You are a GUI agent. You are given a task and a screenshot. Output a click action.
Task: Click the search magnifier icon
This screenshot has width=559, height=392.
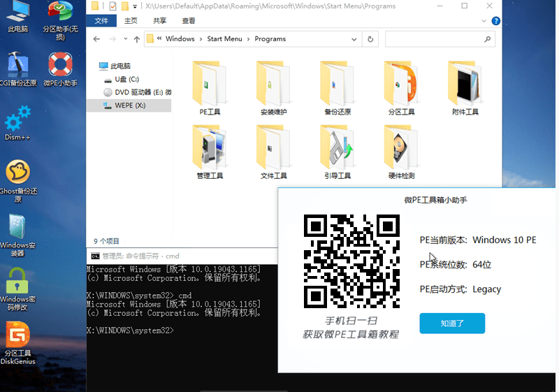coord(487,39)
